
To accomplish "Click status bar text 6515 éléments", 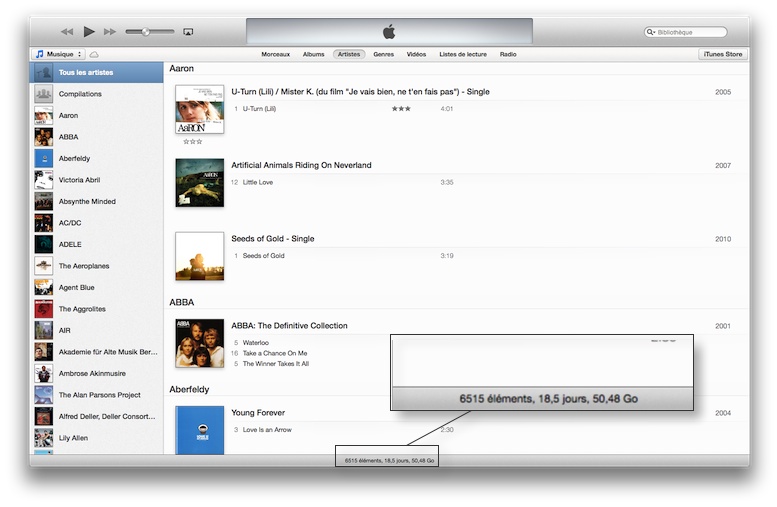I will pos(389,460).
